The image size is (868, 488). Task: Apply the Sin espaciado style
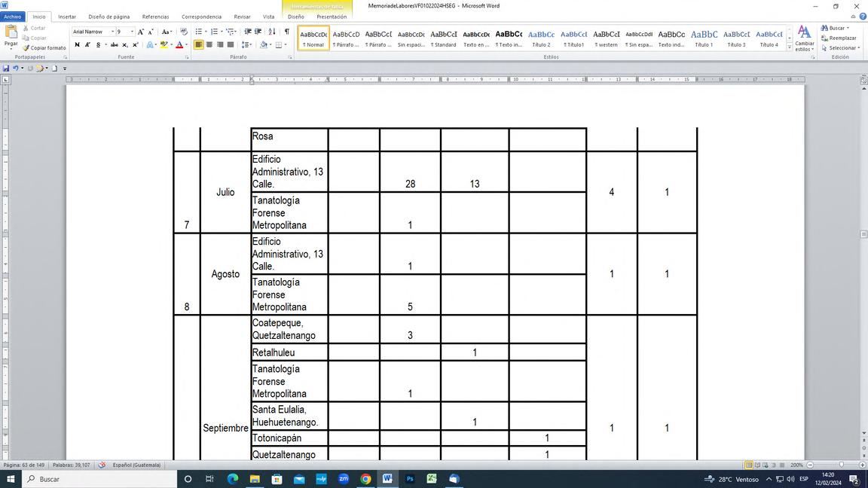[411, 38]
